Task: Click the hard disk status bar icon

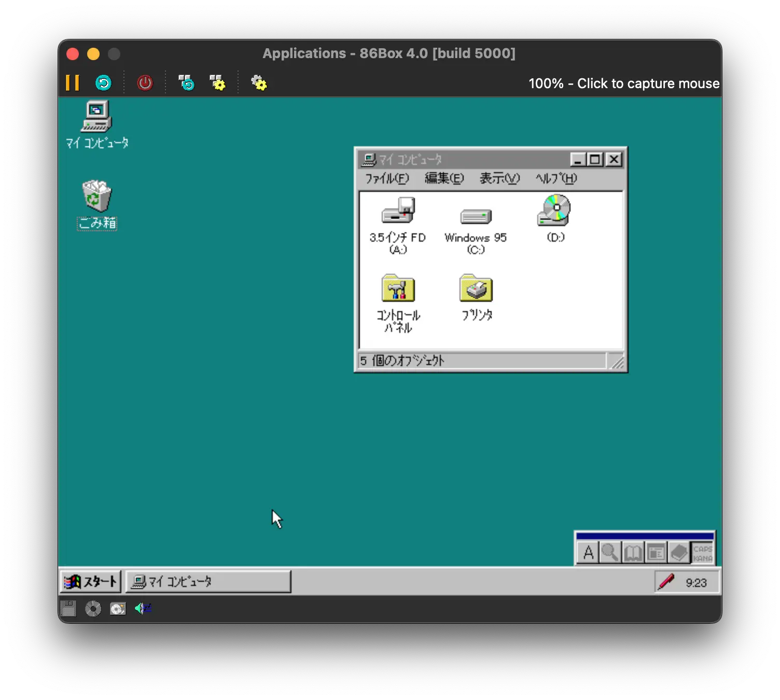Action: [118, 609]
